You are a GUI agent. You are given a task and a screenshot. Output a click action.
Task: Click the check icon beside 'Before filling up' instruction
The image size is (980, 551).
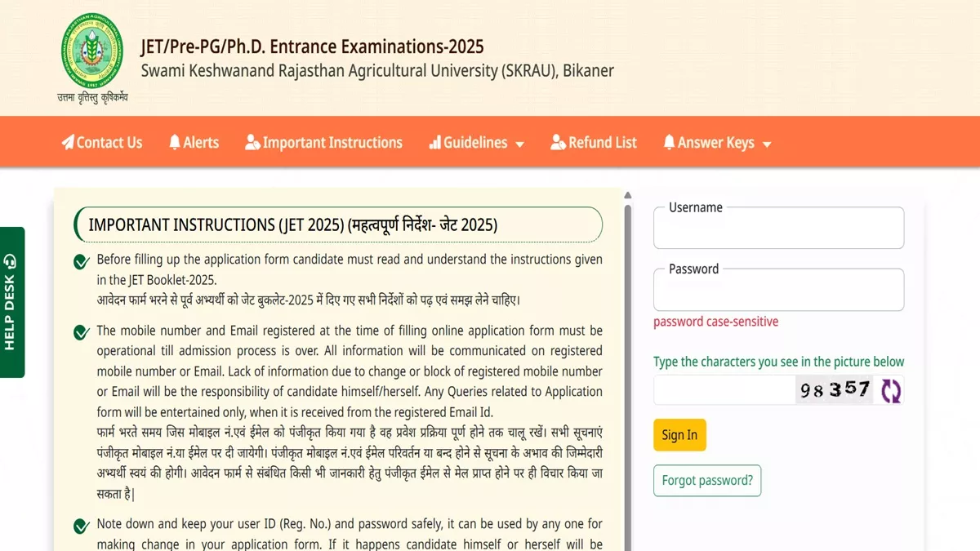point(81,261)
